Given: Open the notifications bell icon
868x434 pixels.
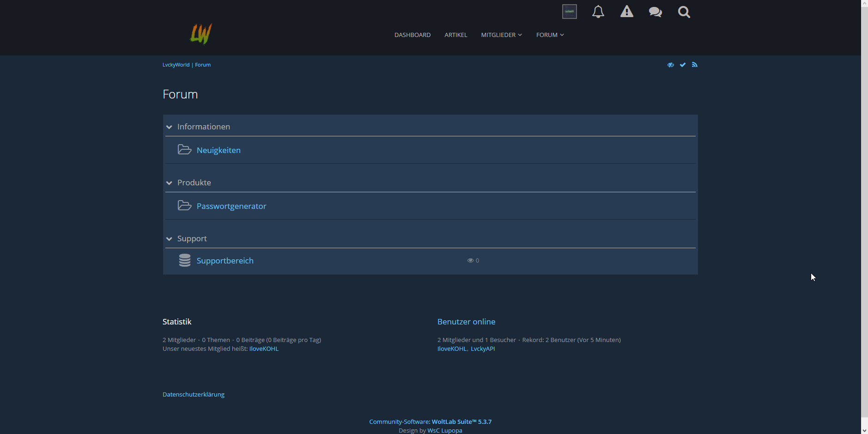Looking at the screenshot, I should click(x=598, y=12).
